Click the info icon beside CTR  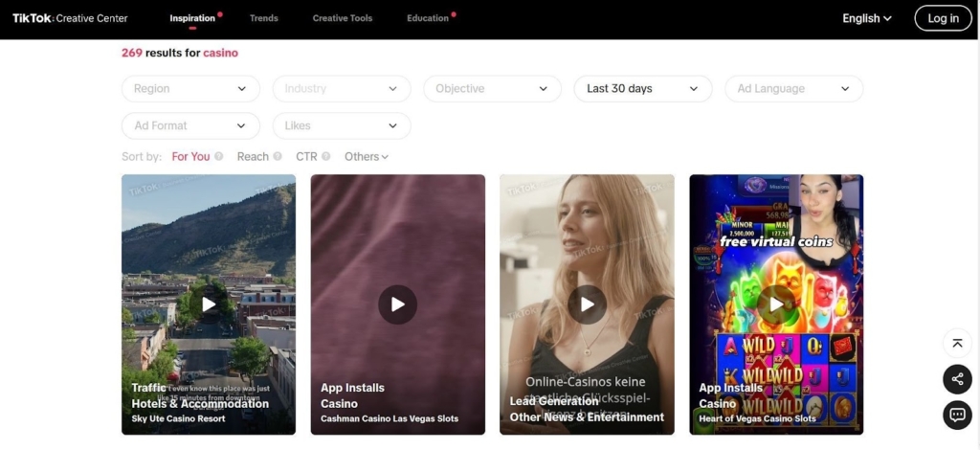(x=326, y=157)
